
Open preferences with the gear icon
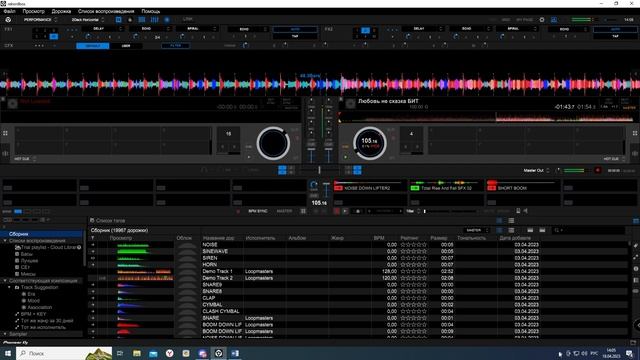pos(542,20)
